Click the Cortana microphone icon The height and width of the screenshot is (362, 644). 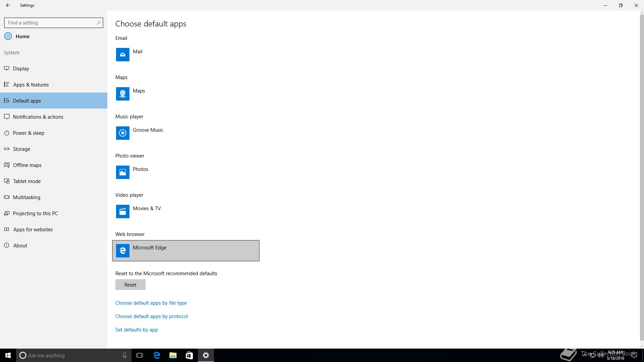coord(124,355)
